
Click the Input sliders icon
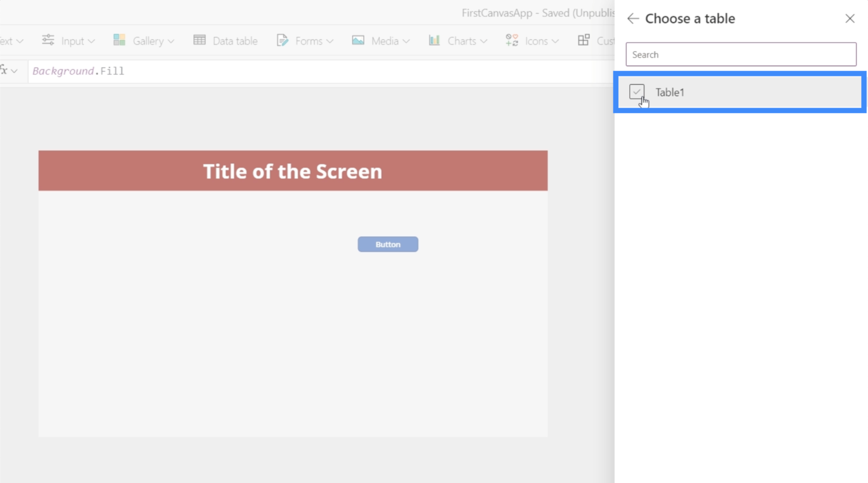tap(48, 40)
